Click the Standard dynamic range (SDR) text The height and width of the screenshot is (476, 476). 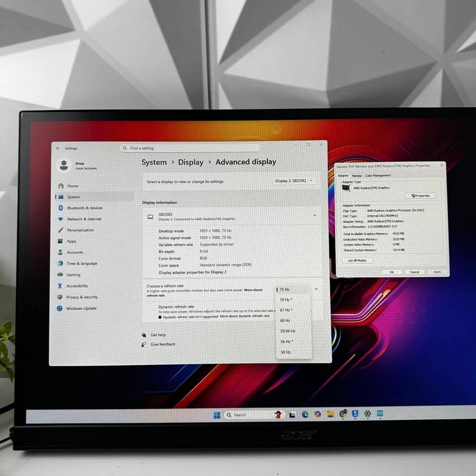tap(226, 265)
